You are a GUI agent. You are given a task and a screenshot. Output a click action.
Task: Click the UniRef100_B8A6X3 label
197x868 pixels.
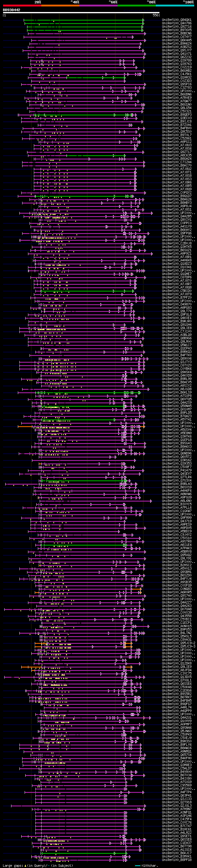(177, 446)
